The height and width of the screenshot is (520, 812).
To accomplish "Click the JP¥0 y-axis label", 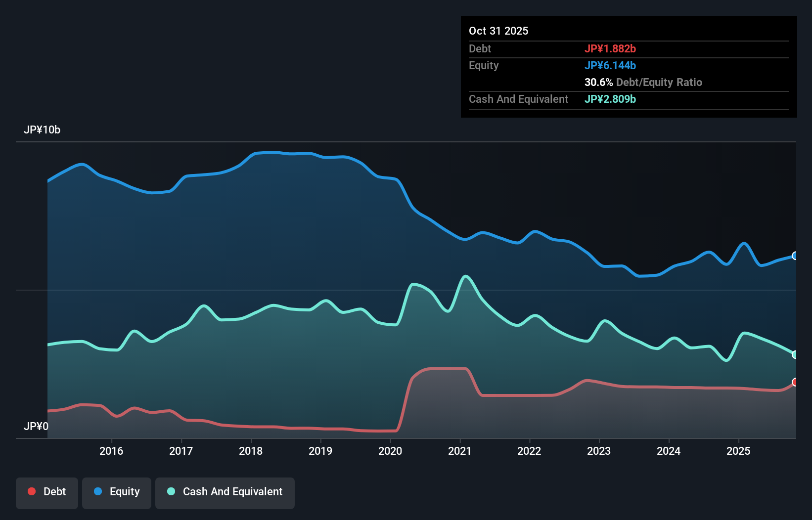I will (x=36, y=426).
